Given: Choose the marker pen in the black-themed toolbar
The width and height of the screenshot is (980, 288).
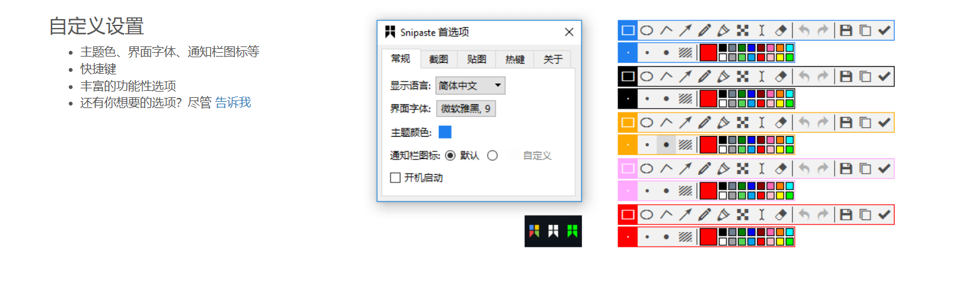Looking at the screenshot, I should coord(723,76).
